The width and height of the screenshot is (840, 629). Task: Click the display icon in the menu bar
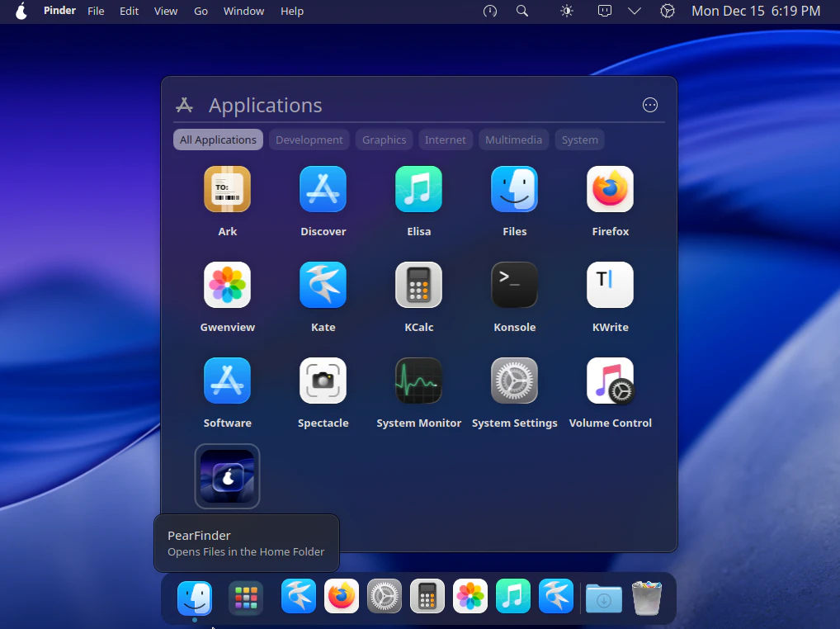tap(604, 12)
